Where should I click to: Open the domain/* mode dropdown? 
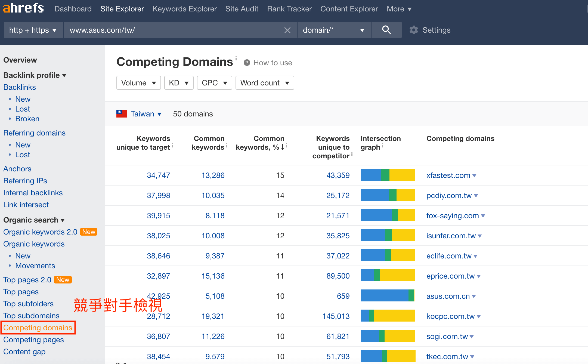(x=334, y=30)
